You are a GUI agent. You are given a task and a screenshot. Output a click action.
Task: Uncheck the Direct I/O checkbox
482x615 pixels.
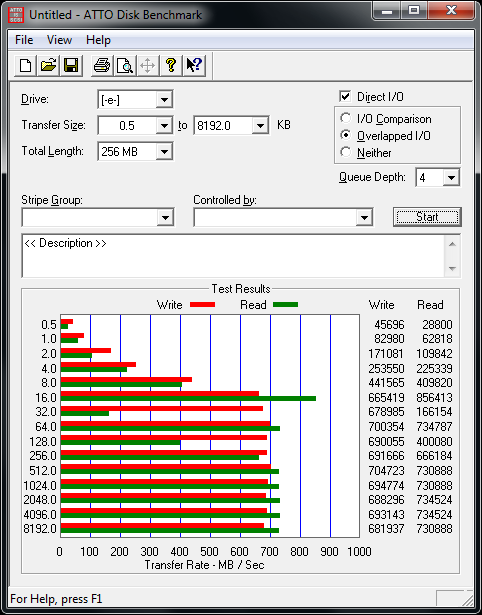(345, 96)
